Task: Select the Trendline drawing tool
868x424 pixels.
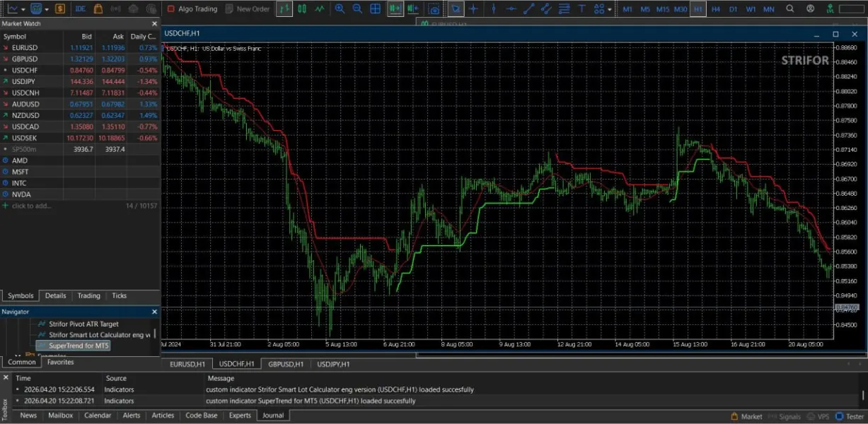Action: pyautogui.click(x=528, y=9)
